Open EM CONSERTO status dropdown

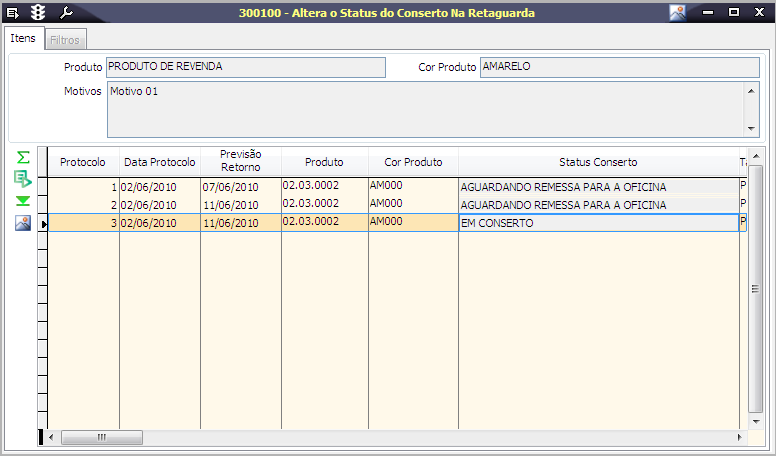pos(599,223)
